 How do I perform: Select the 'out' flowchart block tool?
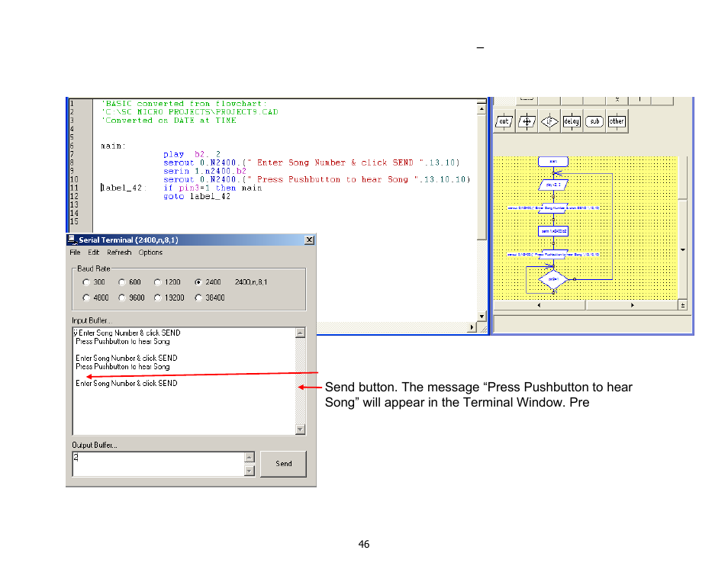[x=504, y=121]
